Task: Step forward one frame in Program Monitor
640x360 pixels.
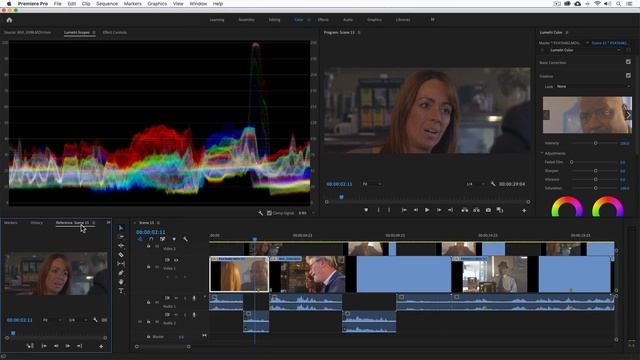Action: [439, 210]
